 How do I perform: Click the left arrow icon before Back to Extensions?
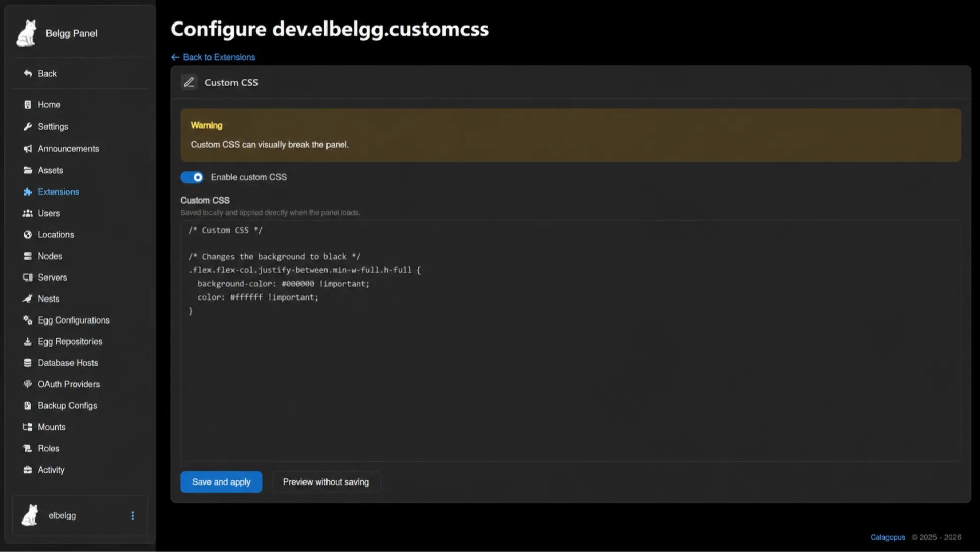tap(175, 57)
